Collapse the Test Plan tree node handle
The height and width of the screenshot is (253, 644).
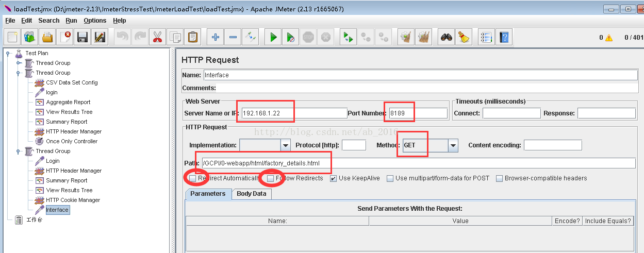pos(8,53)
